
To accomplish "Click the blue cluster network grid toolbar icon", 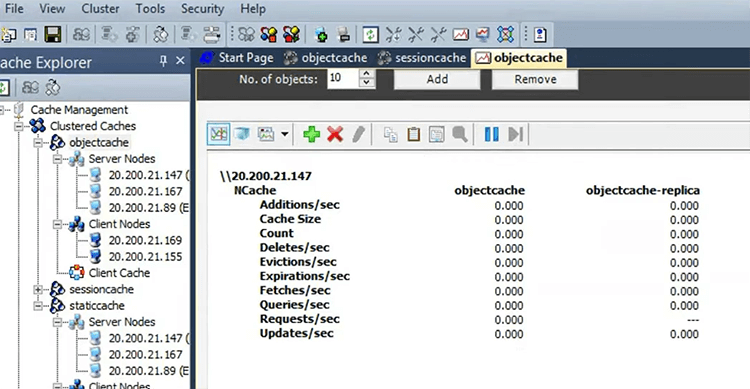I will [x=506, y=34].
